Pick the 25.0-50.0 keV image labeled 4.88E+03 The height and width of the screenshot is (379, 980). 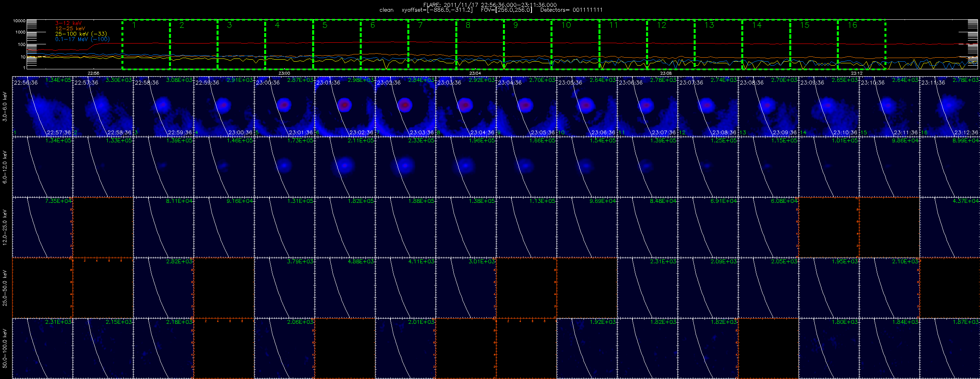coord(345,288)
